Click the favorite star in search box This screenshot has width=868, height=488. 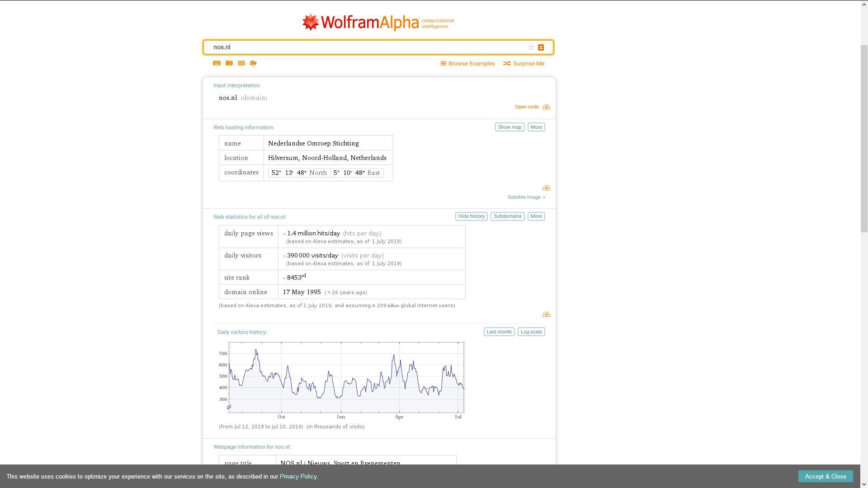[x=531, y=47]
